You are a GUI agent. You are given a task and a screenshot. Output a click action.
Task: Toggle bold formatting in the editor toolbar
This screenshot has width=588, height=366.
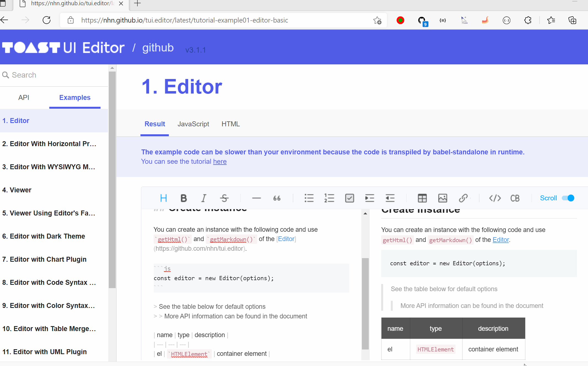point(183,198)
